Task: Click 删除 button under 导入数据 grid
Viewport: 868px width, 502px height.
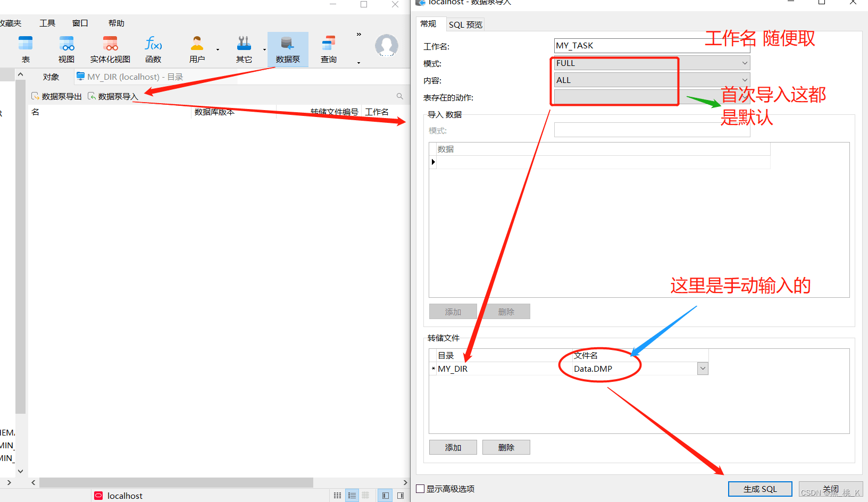Action: (506, 312)
